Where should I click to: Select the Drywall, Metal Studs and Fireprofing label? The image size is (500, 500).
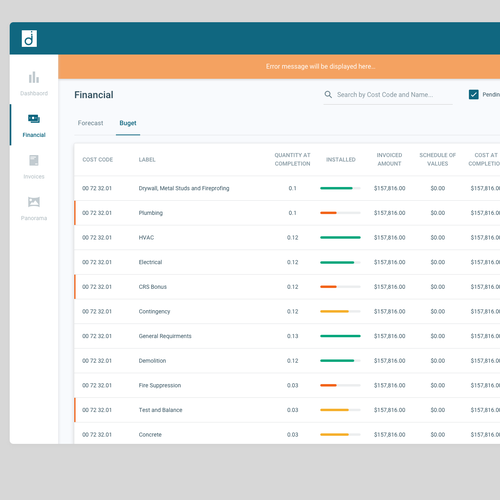coord(184,188)
